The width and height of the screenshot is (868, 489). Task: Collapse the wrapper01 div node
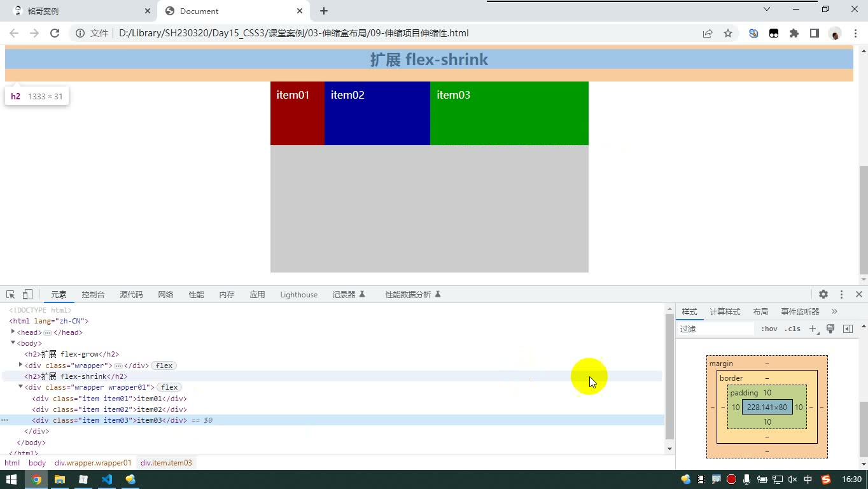(x=20, y=386)
